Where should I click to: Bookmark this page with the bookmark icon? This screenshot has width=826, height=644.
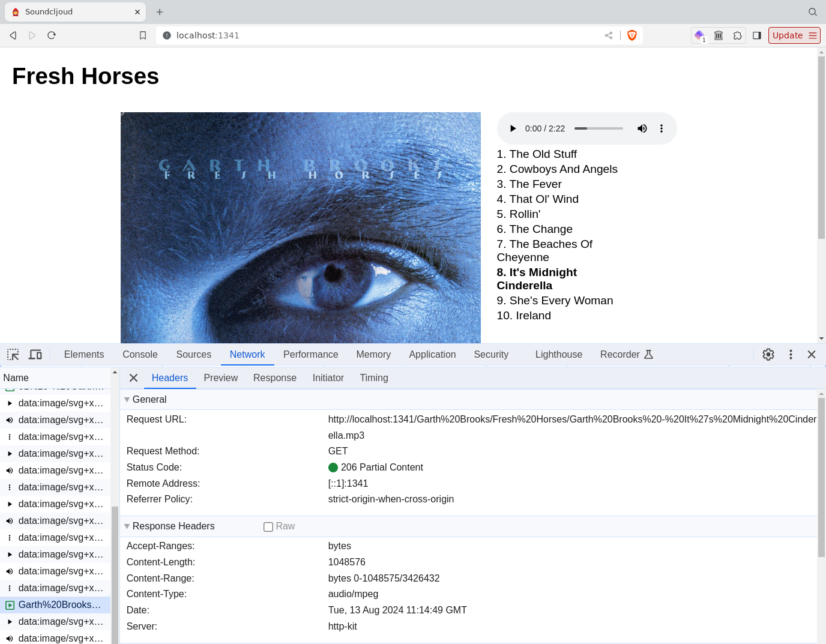pyautogui.click(x=143, y=35)
